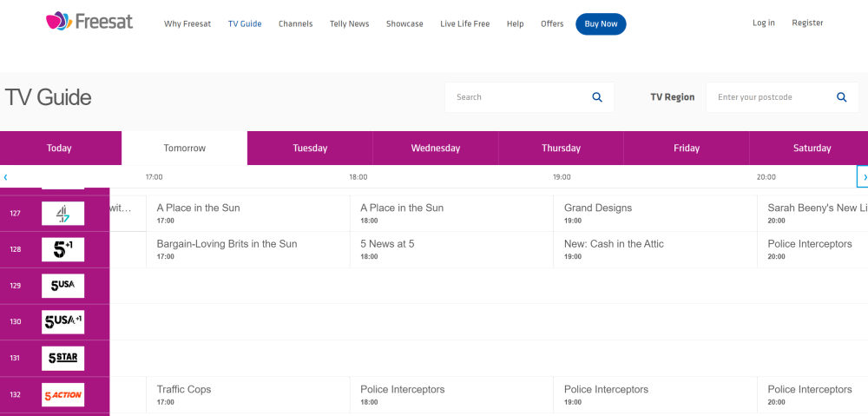Open 5 News at 5 programme

click(x=451, y=249)
